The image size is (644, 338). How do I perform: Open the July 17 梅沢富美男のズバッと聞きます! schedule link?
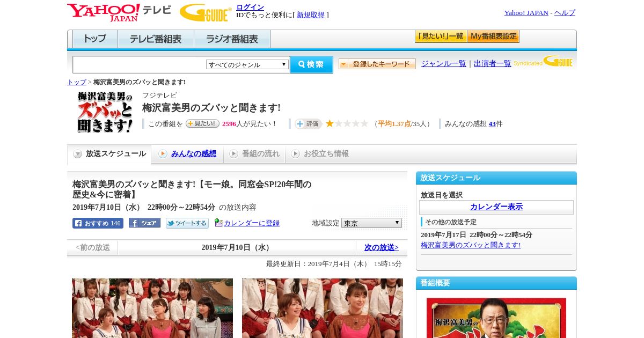tap(471, 245)
